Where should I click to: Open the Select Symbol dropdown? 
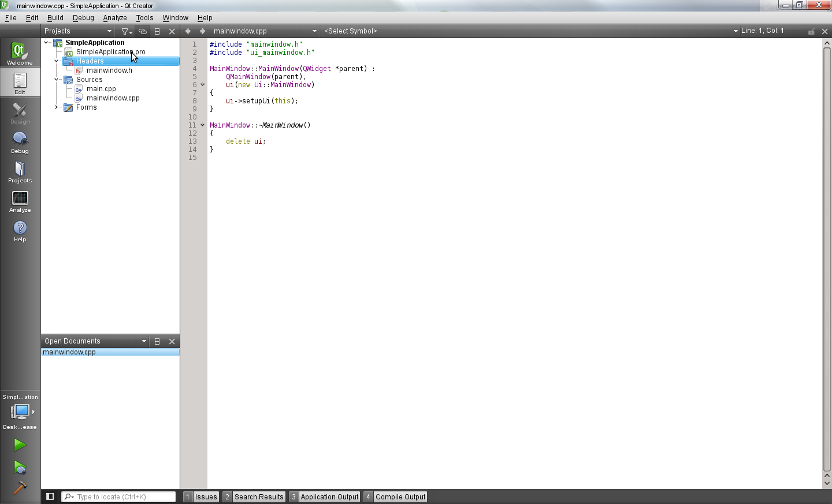tap(530, 31)
